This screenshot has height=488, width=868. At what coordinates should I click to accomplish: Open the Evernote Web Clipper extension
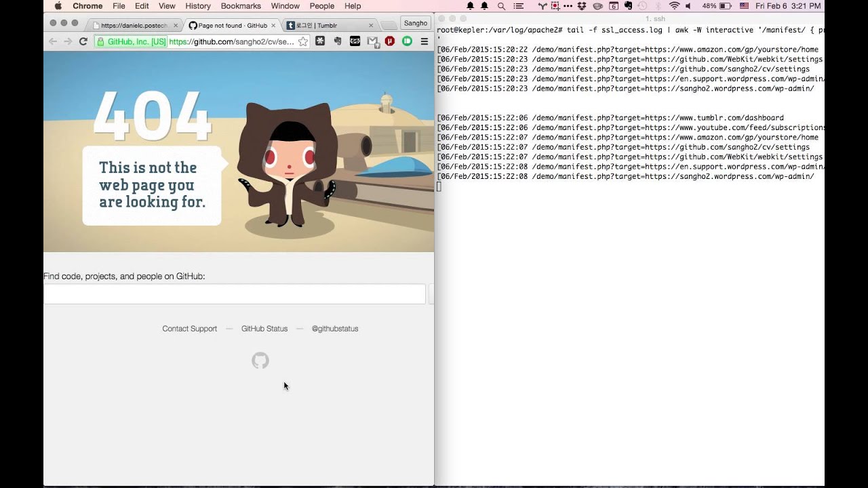point(338,41)
